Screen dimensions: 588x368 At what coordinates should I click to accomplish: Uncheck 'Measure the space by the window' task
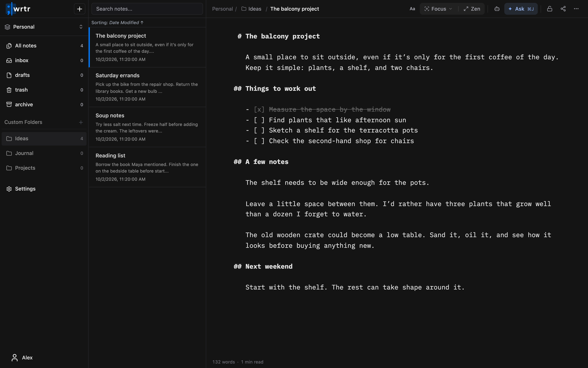(259, 110)
